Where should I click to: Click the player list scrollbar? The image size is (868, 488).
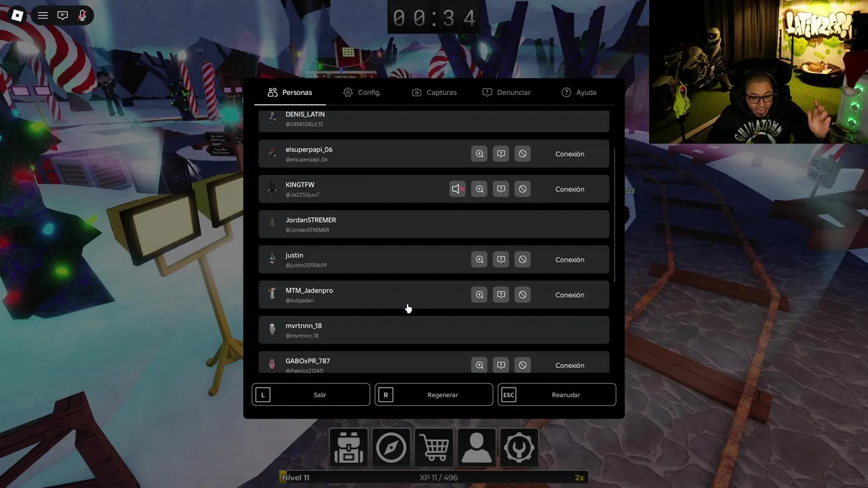point(614,216)
